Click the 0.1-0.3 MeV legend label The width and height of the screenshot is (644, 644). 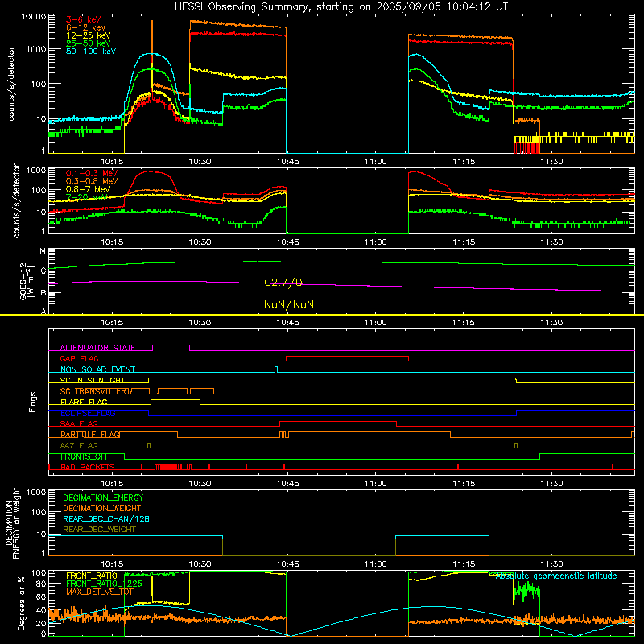[92, 173]
